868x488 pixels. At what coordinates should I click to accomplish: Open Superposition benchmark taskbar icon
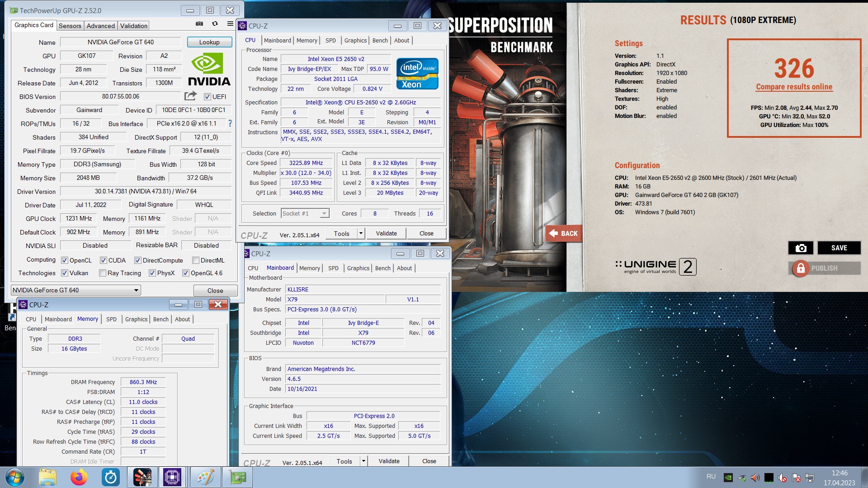point(142,478)
